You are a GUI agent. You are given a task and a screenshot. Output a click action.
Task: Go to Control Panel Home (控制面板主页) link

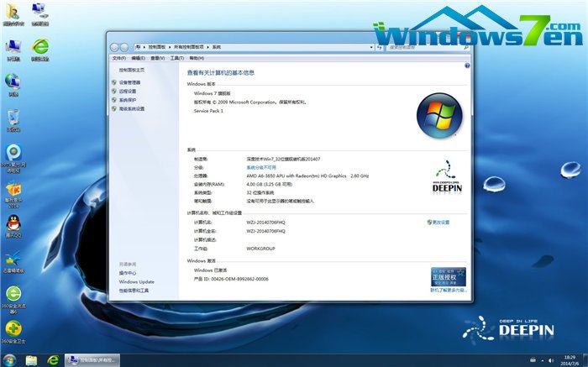(132, 70)
